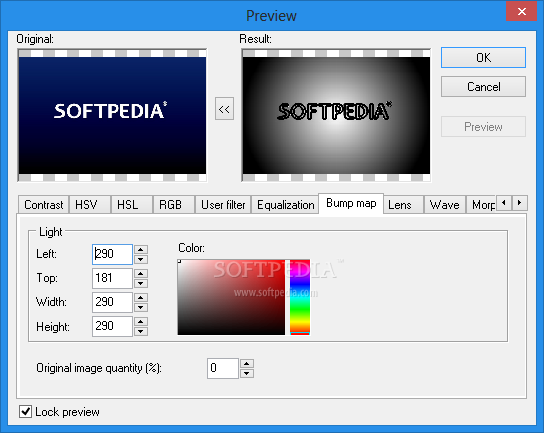The height and width of the screenshot is (433, 544).
Task: Click the Original preview image
Action: point(112,115)
